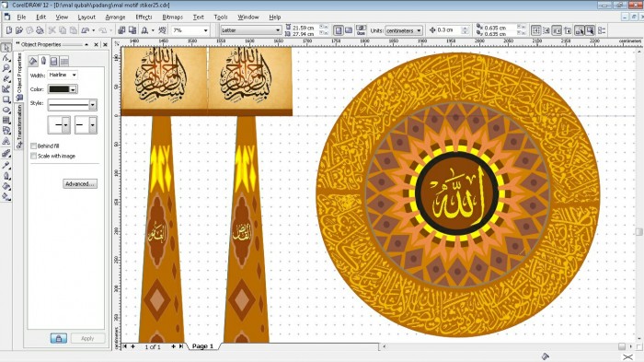
Task: Enable Scale with image checkbox
Action: [34, 156]
